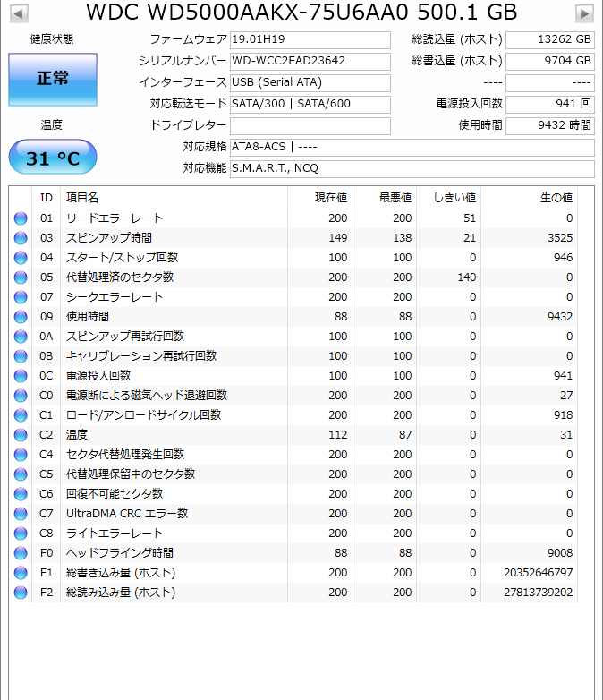The height and width of the screenshot is (700, 603).
Task: Click raw value 9008
Action: click(x=560, y=553)
